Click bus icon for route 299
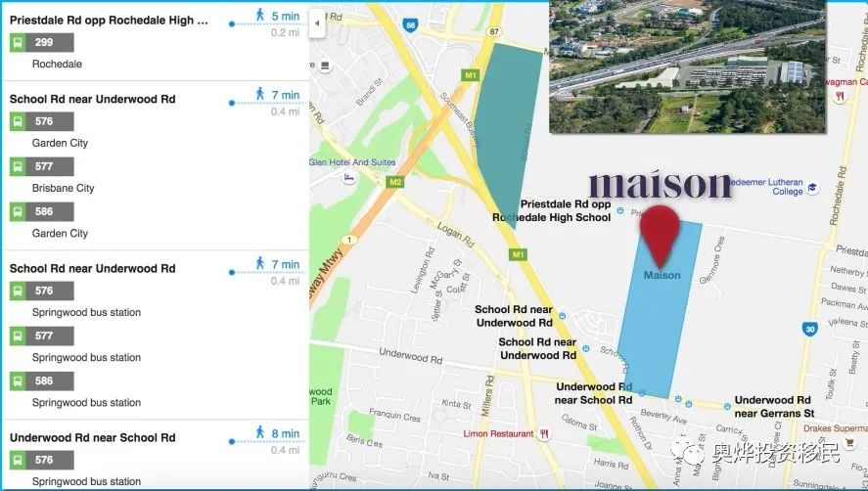868x491 pixels. point(18,43)
